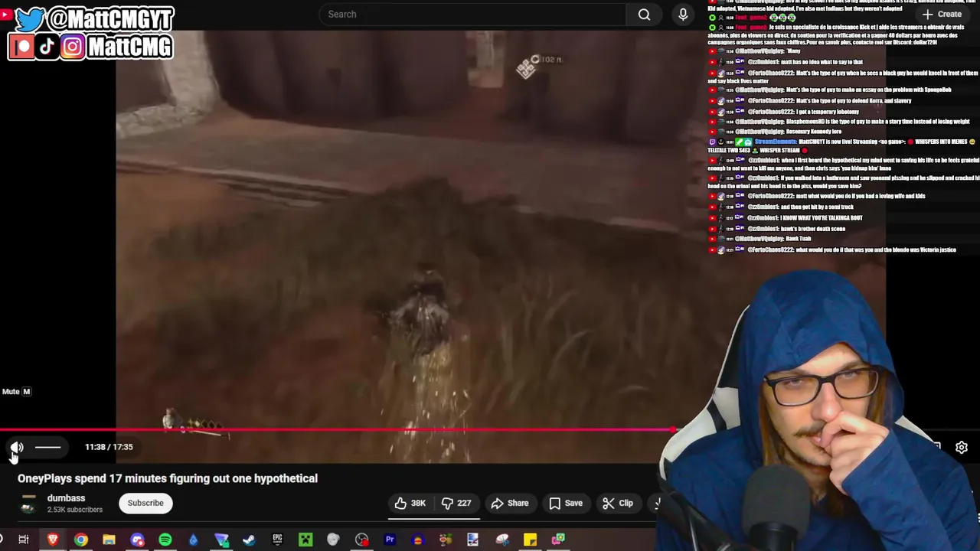Start voice search with the microphone
Screen dimensions: 980x551
(x=683, y=14)
